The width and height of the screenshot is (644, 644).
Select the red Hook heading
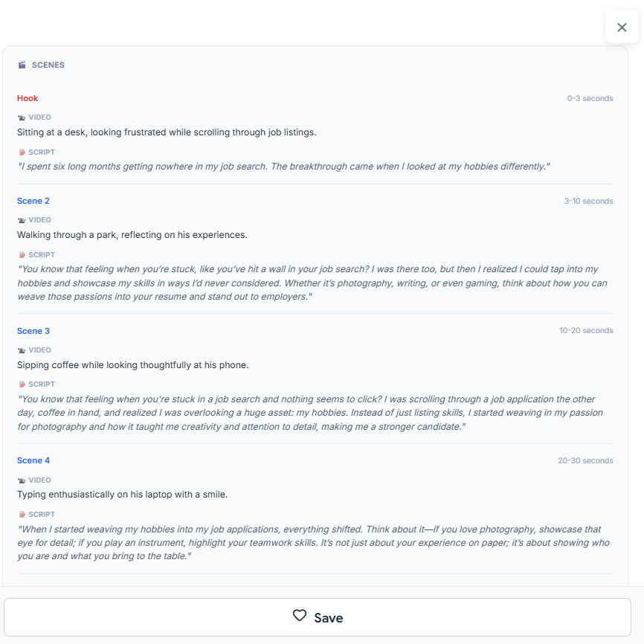pos(28,98)
